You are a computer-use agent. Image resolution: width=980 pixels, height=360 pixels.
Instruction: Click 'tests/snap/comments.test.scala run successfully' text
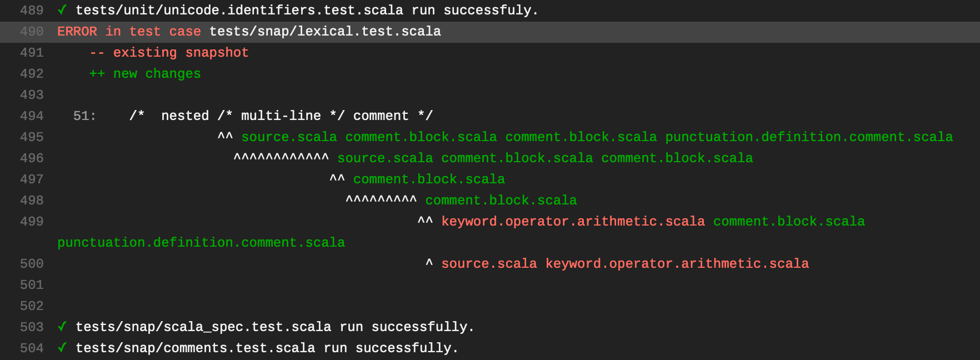(x=267, y=348)
